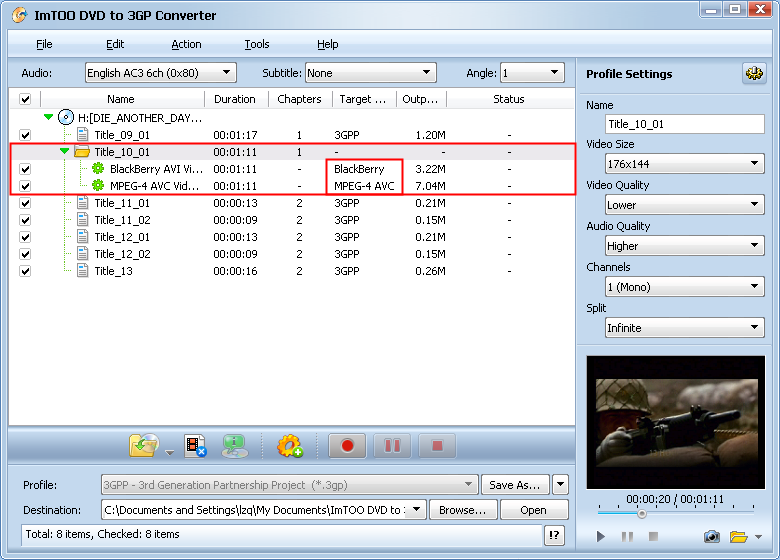Open the arrow menu beside Save As
Viewport: 780px width, 560px height.
(x=560, y=484)
